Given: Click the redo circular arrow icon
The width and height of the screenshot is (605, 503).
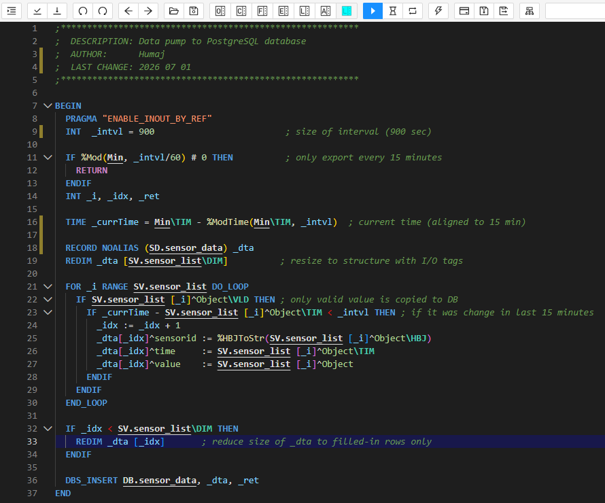Looking at the screenshot, I should [103, 11].
